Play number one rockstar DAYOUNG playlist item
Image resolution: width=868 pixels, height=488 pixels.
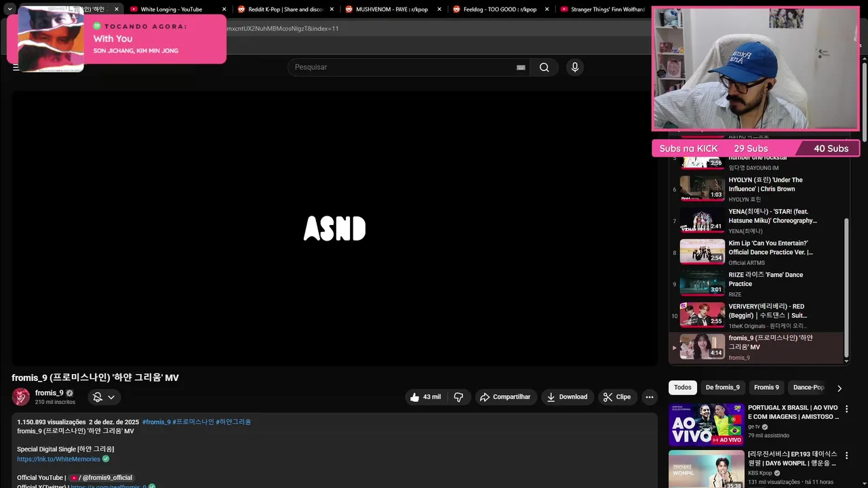(x=756, y=163)
